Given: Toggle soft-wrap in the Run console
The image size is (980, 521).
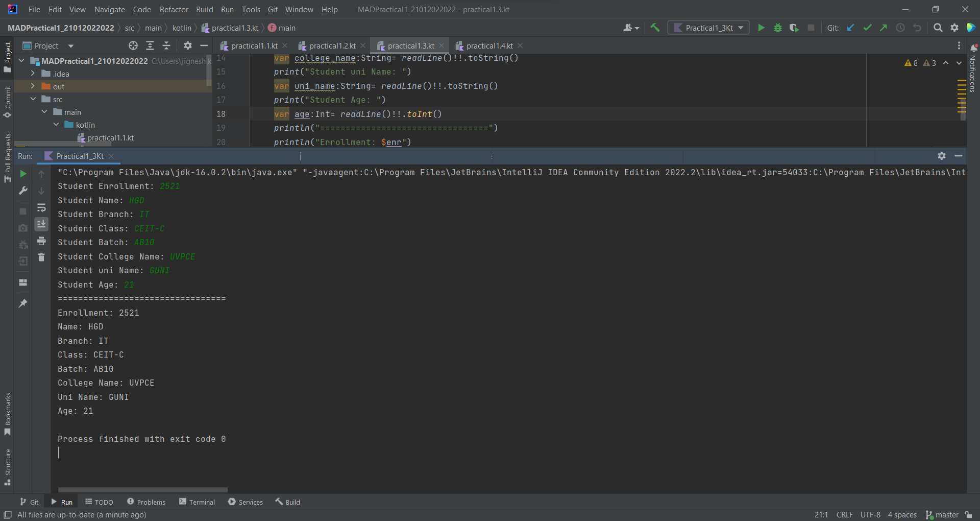Looking at the screenshot, I should [41, 208].
